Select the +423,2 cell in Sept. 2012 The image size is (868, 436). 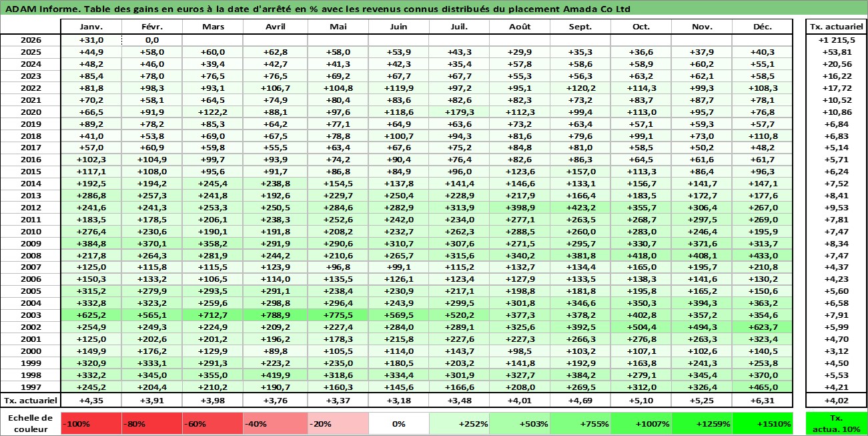pos(580,208)
